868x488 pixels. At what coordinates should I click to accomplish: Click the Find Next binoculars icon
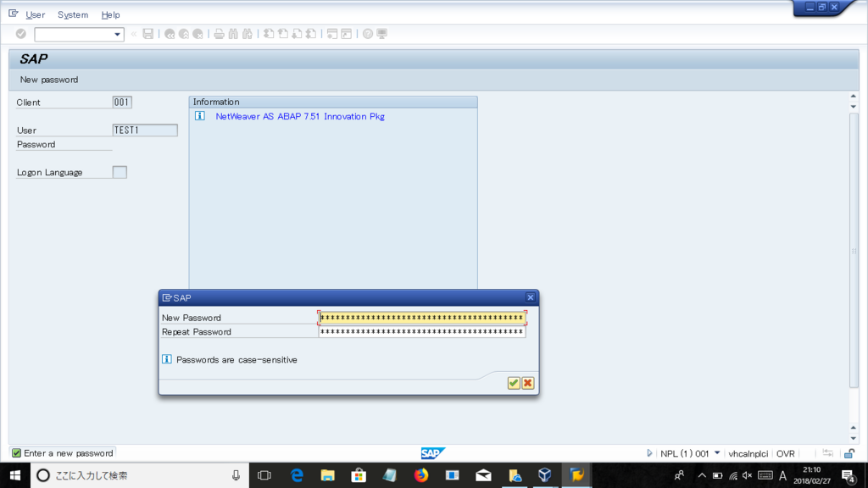point(248,34)
